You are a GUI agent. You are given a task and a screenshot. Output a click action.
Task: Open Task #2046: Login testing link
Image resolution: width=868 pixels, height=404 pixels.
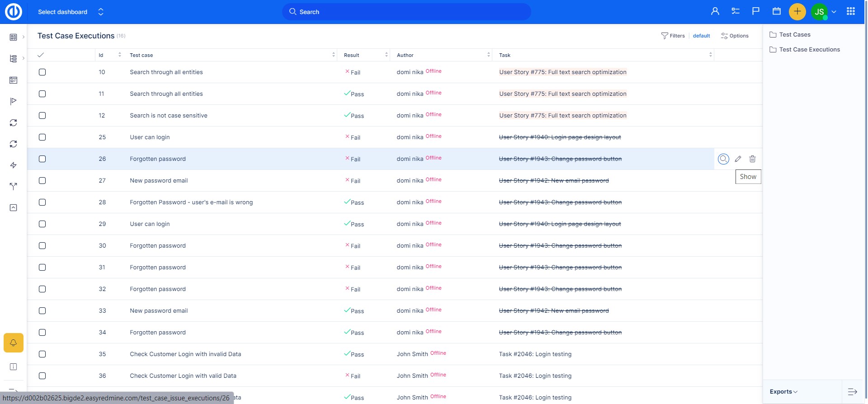click(x=535, y=354)
